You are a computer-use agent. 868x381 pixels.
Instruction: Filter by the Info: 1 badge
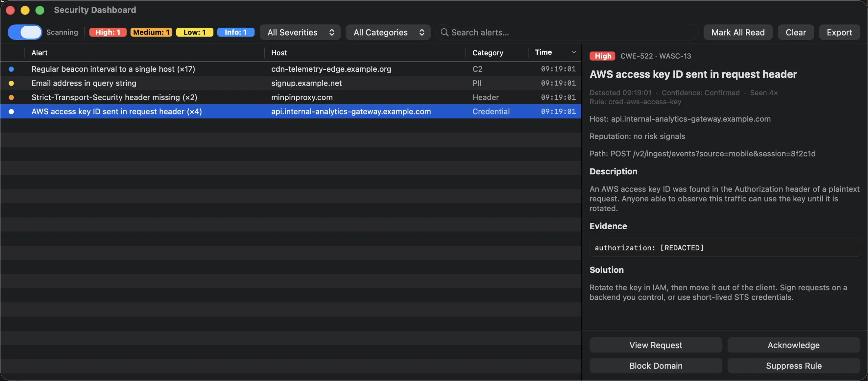point(235,32)
